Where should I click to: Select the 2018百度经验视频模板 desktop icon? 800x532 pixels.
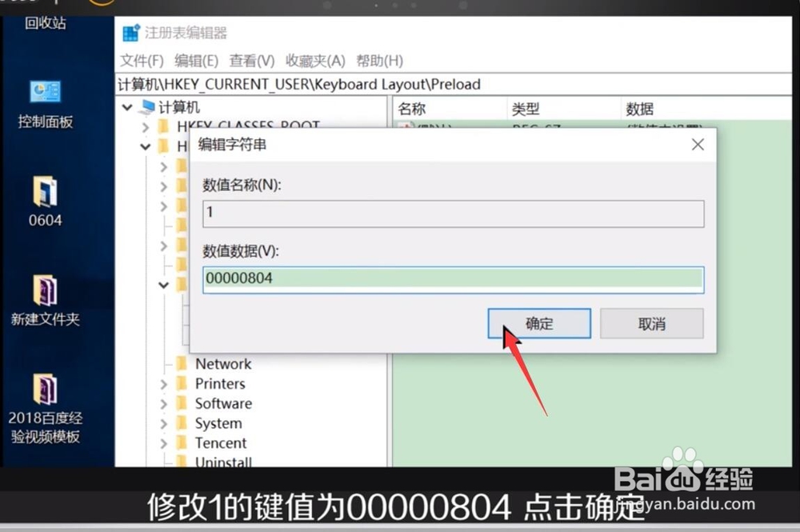click(x=46, y=409)
